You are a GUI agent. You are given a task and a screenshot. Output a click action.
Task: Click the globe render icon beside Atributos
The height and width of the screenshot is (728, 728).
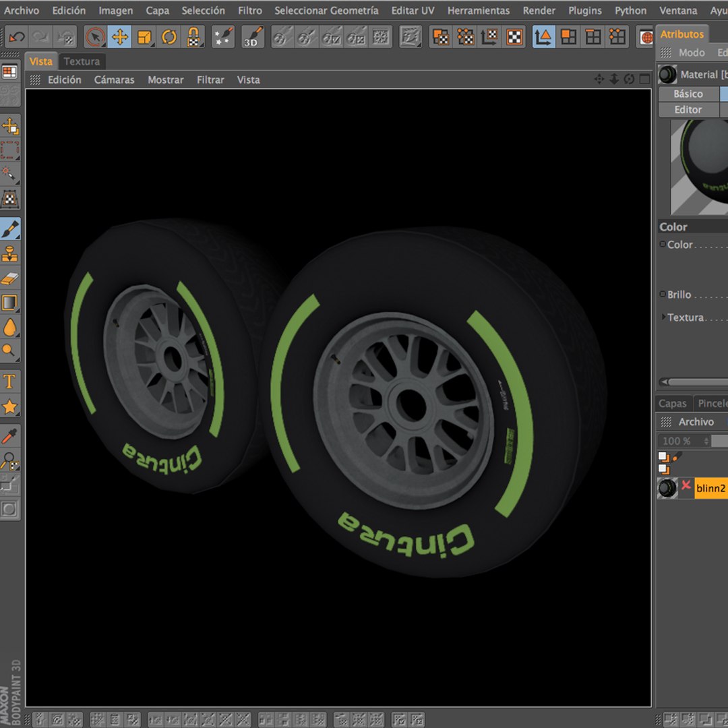pyautogui.click(x=646, y=37)
